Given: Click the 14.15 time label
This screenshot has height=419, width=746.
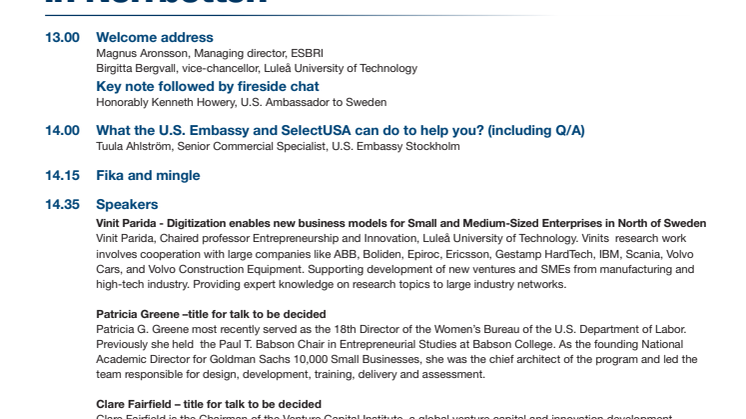Looking at the screenshot, I should [x=62, y=175].
